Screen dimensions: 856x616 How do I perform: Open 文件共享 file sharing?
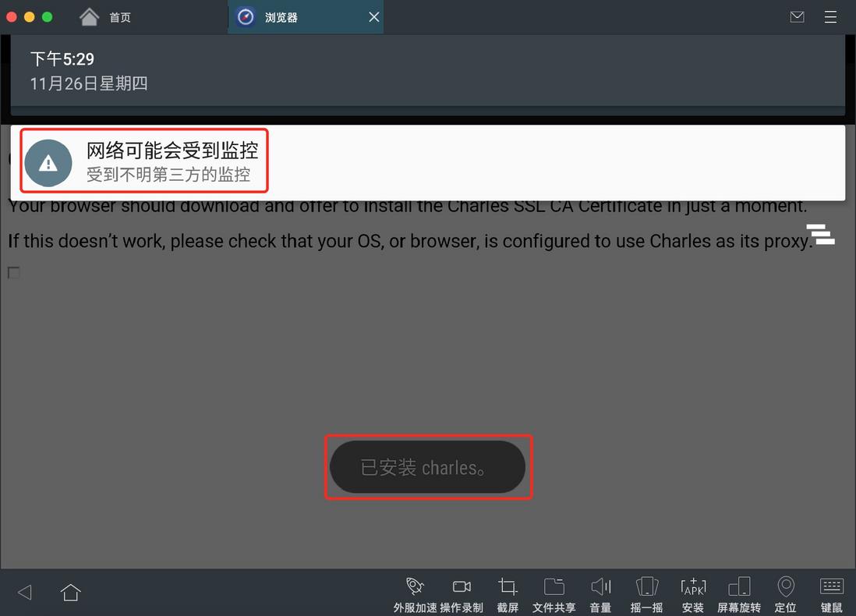(554, 595)
